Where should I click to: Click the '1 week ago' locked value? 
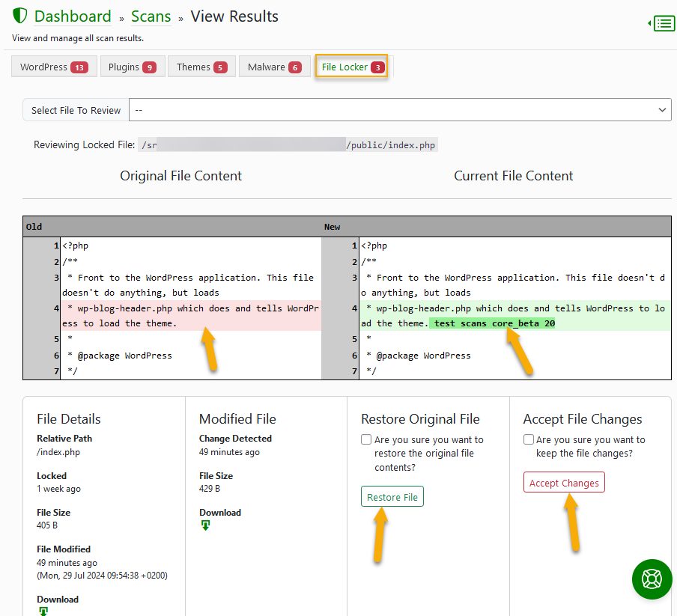[x=58, y=489]
